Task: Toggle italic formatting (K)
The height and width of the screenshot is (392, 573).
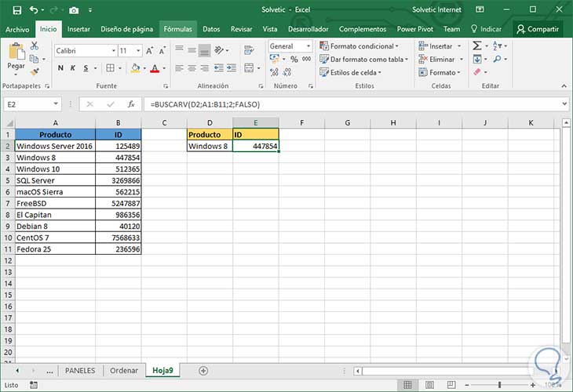Action: 73,68
